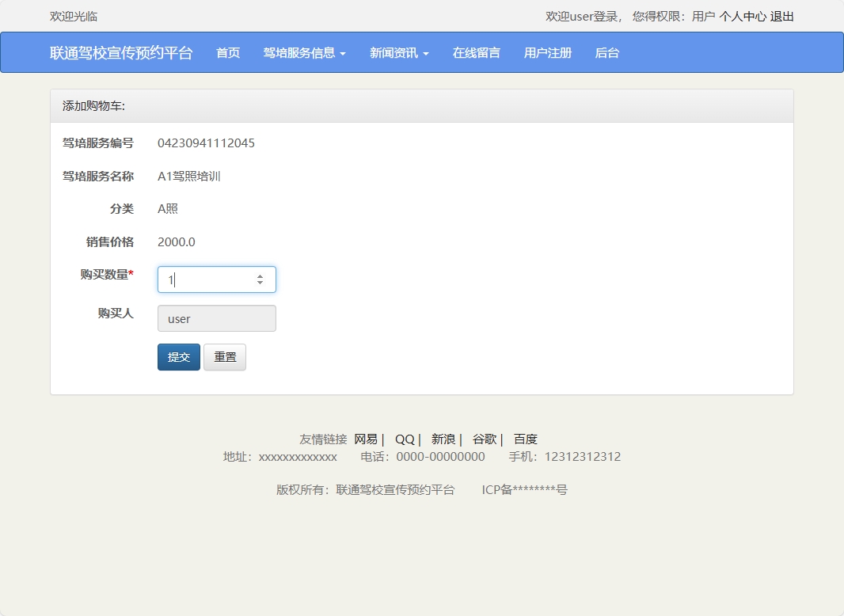
Task: Select the 购买数量 quantity input field
Action: [x=206, y=279]
